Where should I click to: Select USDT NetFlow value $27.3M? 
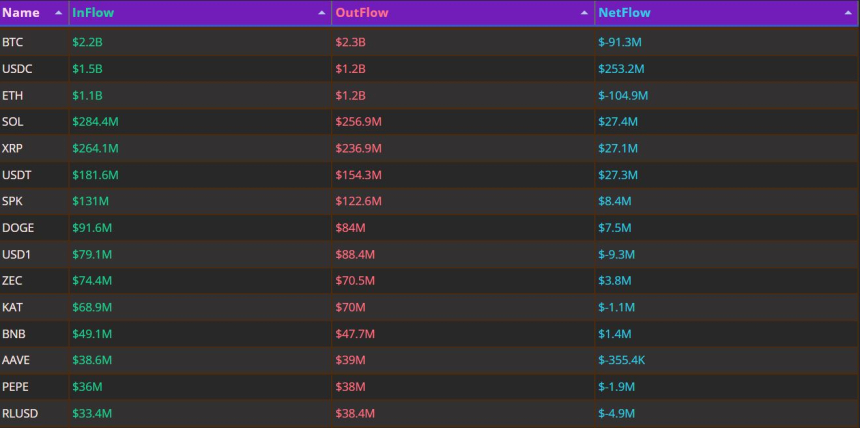click(616, 175)
